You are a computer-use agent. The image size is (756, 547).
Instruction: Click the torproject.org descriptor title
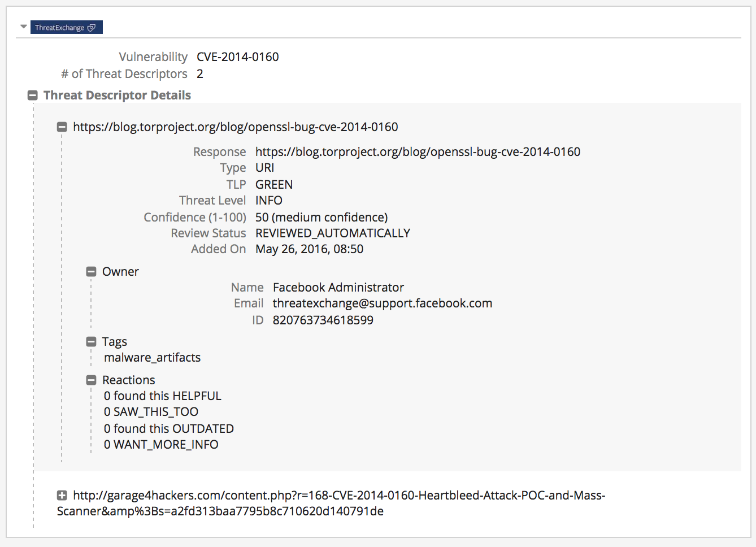[235, 127]
